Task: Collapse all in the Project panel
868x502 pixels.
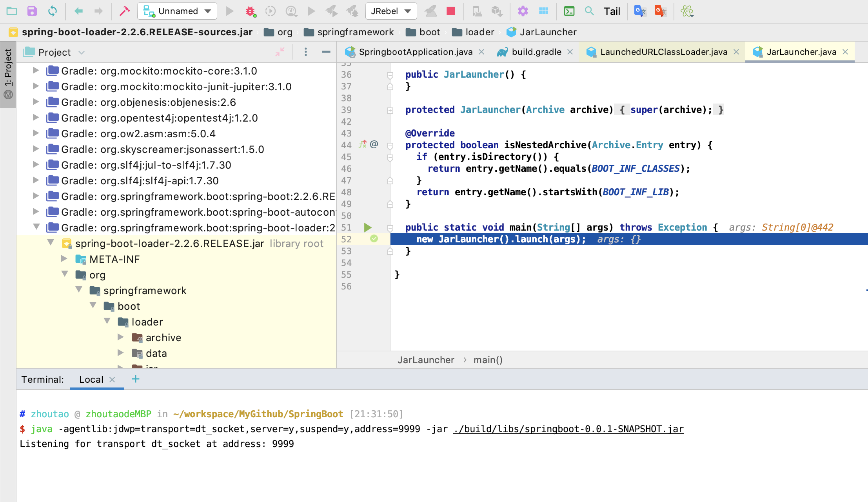Action: point(280,52)
